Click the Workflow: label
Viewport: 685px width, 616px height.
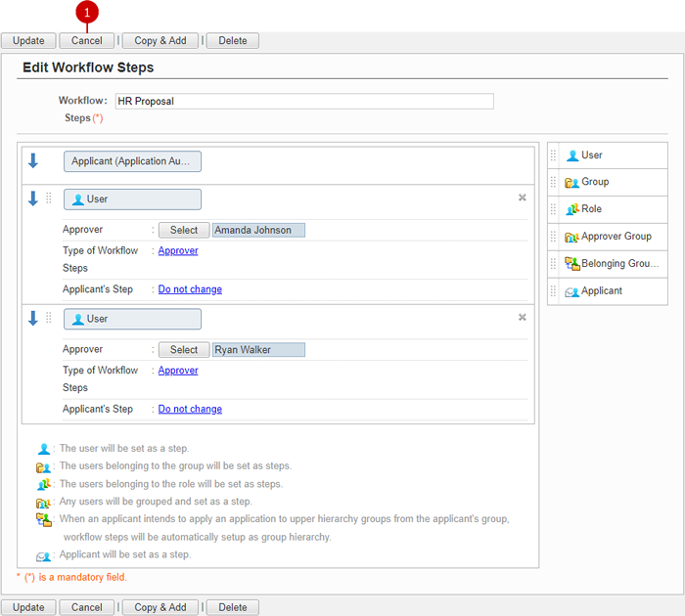tap(82, 101)
